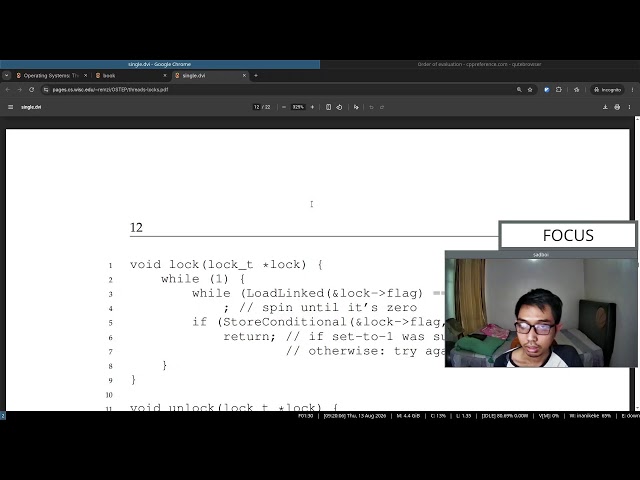Click the 'void lock(lock_t *lock)' code line
The width and height of the screenshot is (640, 480).
pos(227,264)
